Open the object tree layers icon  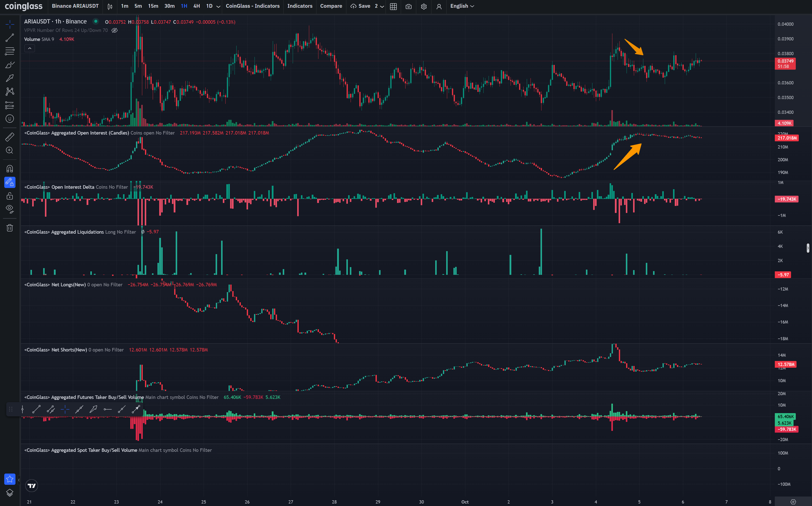[x=10, y=493]
